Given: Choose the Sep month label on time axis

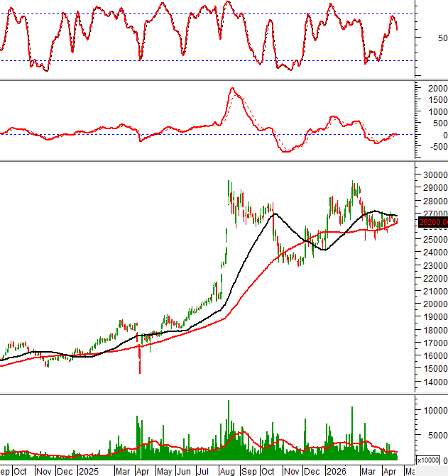Looking at the screenshot, I should (x=249, y=470).
